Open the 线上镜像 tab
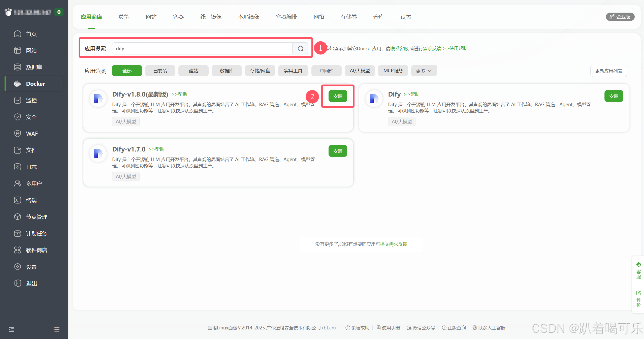 pos(211,17)
